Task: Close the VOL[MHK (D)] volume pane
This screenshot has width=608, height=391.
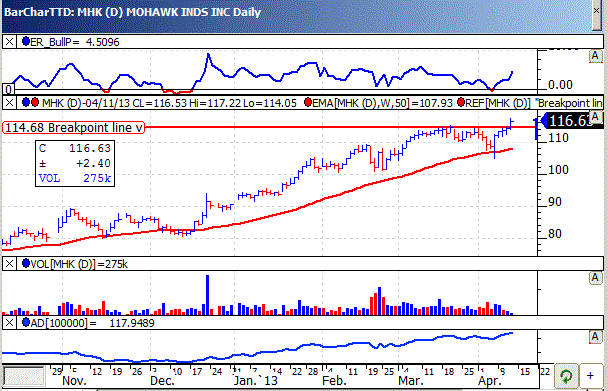Action: point(9,264)
